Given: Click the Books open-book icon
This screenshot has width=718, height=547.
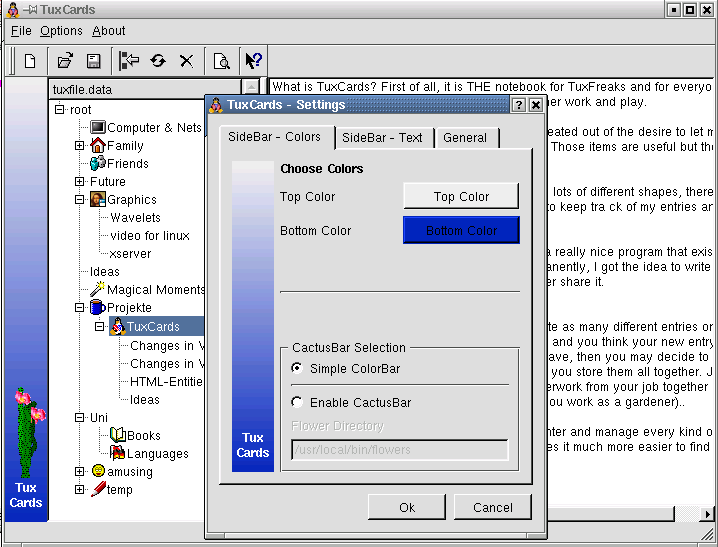Looking at the screenshot, I should (118, 434).
